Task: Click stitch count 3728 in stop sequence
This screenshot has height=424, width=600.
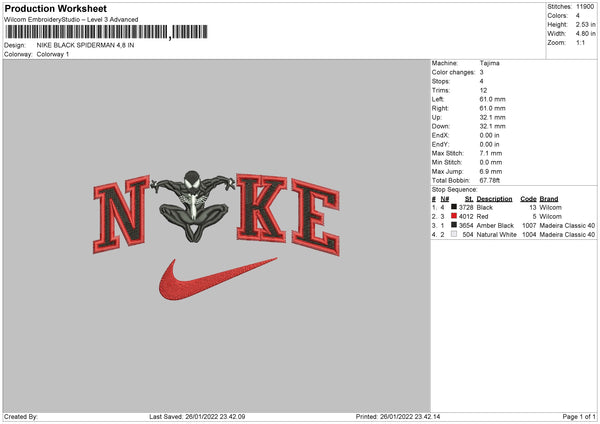Action: pos(466,207)
